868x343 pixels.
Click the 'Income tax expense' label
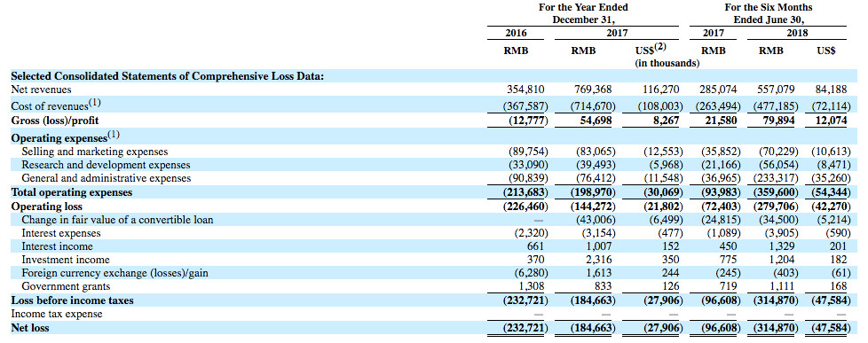click(57, 314)
